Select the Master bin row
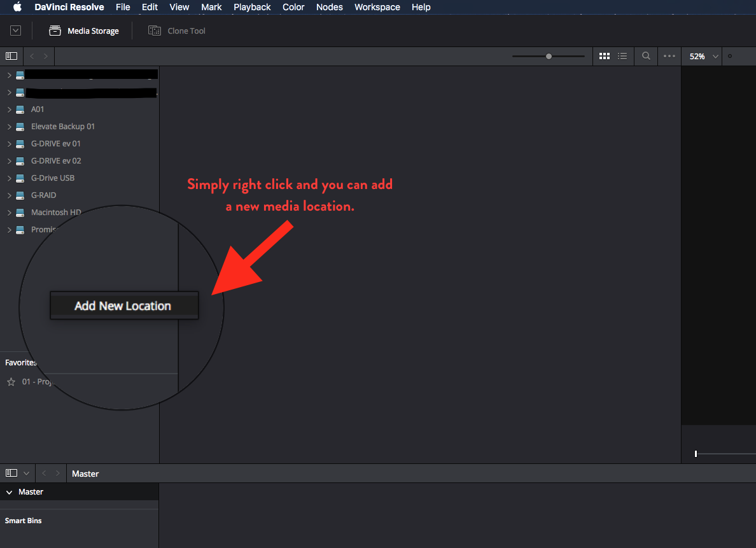This screenshot has width=756, height=548. tap(79, 491)
